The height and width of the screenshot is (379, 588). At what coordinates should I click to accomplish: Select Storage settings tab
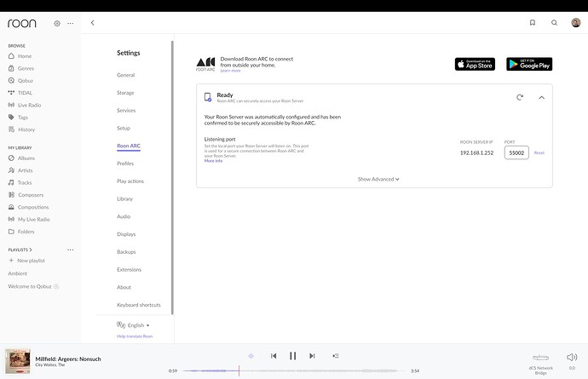pos(125,93)
